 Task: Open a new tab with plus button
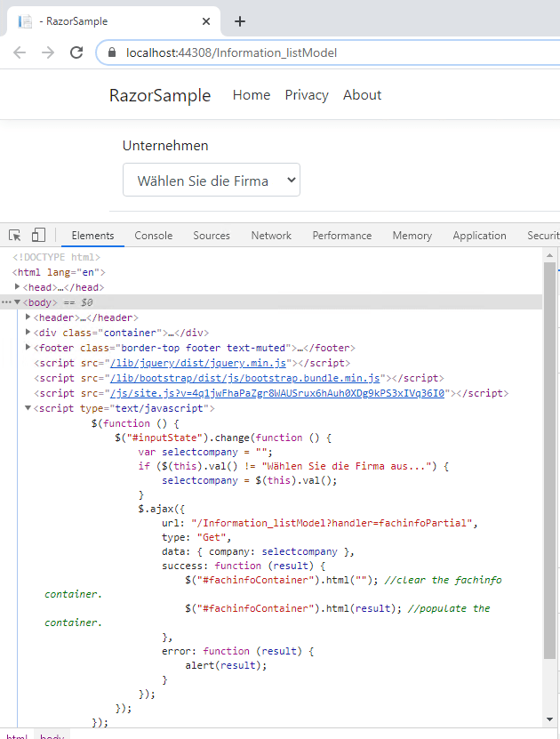240,21
